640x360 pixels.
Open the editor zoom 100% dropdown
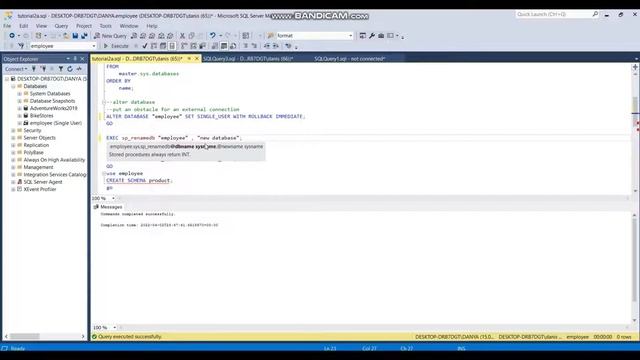click(x=113, y=198)
